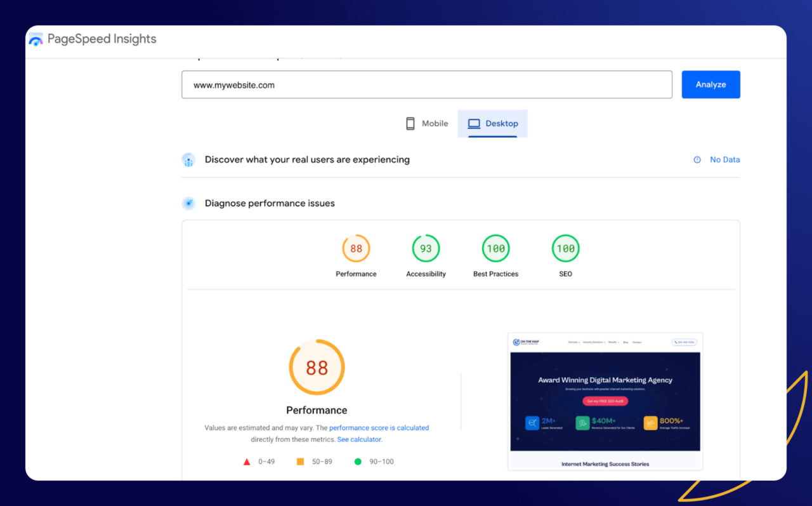Select the Performance score gauge 88

click(x=356, y=249)
